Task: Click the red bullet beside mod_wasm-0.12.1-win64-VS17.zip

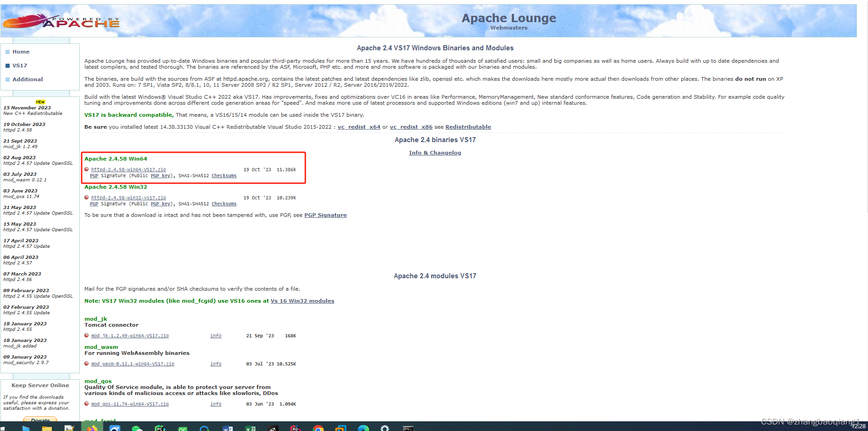Action: (87, 364)
